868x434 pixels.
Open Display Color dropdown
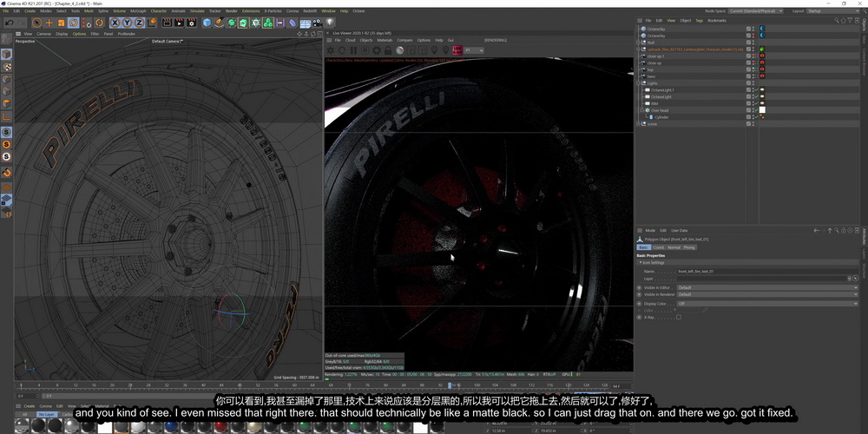767,304
